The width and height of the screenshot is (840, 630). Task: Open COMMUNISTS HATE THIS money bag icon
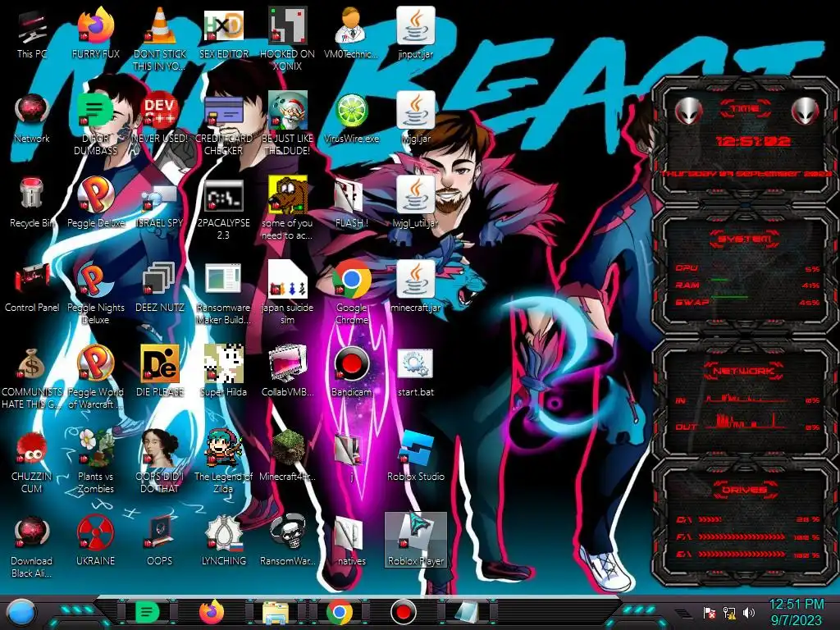(32, 377)
